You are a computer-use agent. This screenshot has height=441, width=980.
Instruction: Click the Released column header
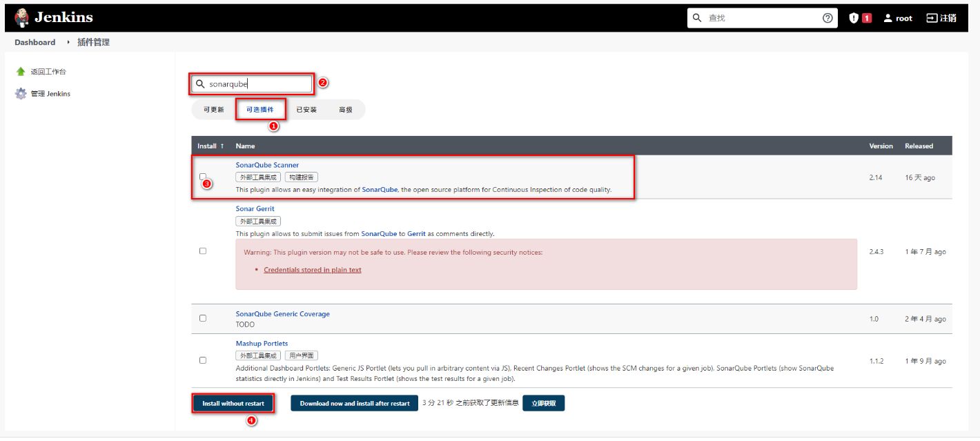[x=919, y=146]
